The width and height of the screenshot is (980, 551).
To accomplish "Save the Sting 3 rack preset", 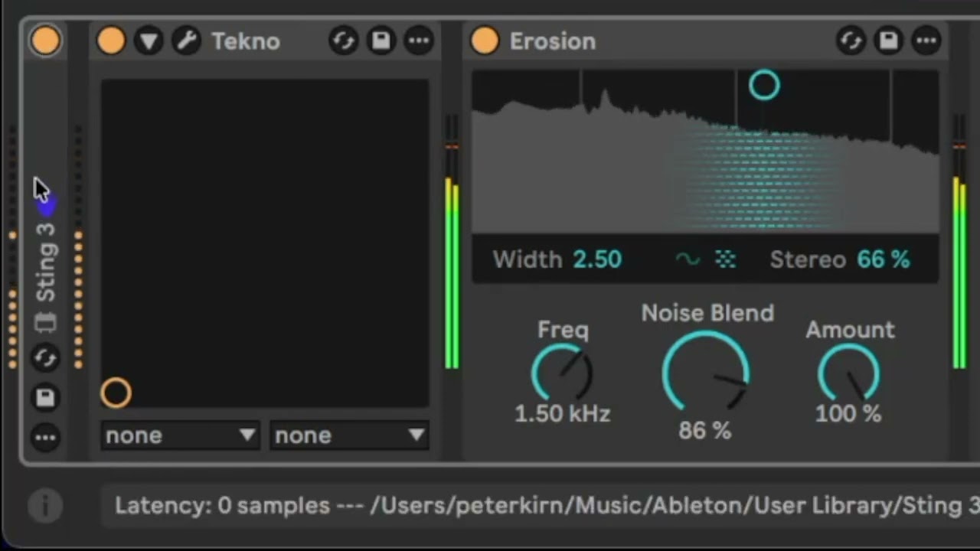I will pos(45,397).
